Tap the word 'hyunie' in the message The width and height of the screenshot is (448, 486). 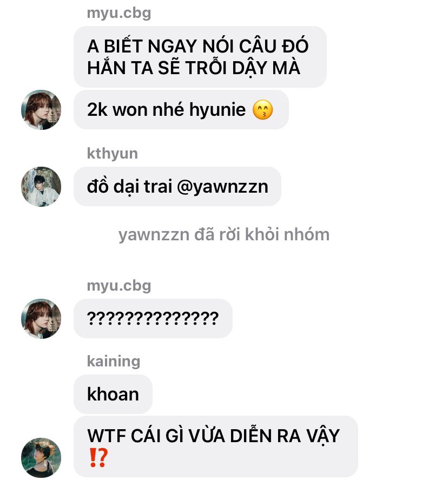(x=217, y=110)
